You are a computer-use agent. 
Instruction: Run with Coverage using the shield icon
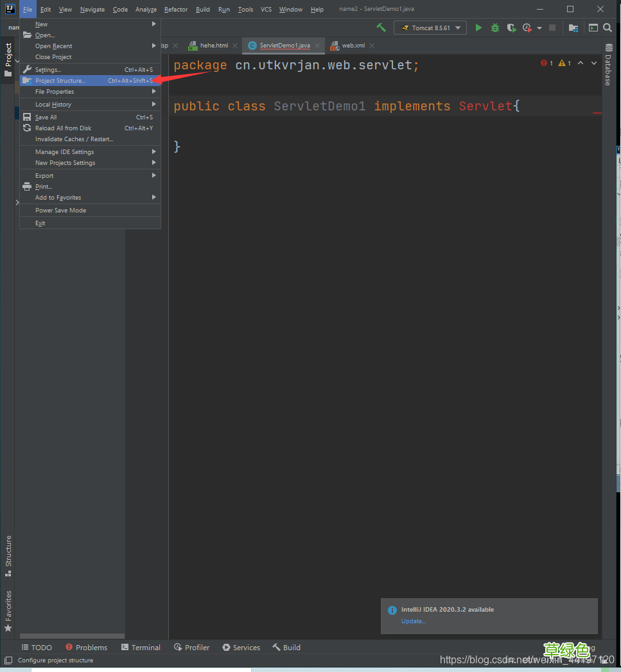coord(511,28)
